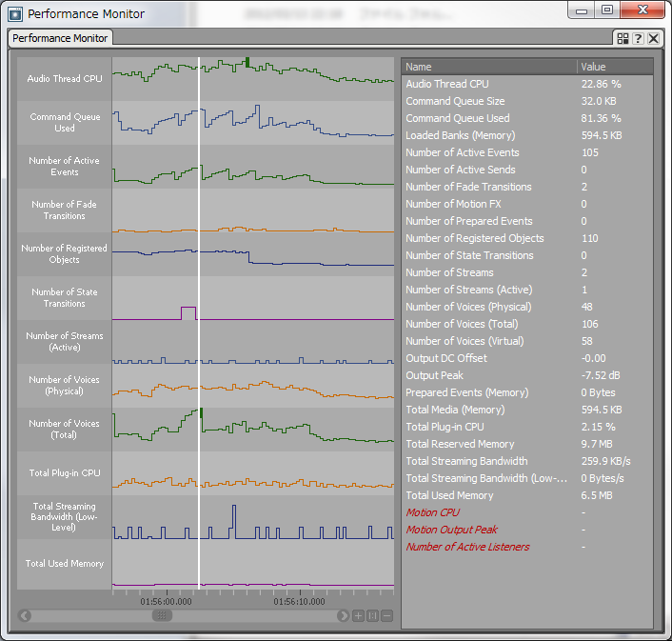Select the Performance Monitor tab
Viewport: 672px width, 641px height.
[x=61, y=38]
